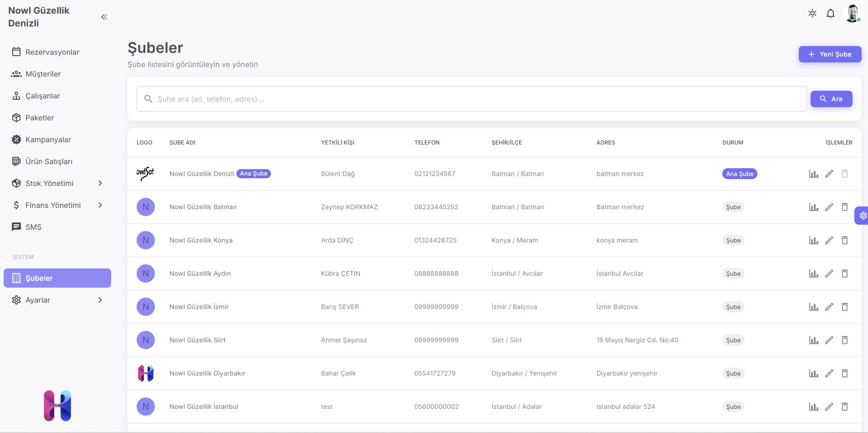Click the Yeni Şube button
The width and height of the screenshot is (868, 433).
pyautogui.click(x=829, y=54)
